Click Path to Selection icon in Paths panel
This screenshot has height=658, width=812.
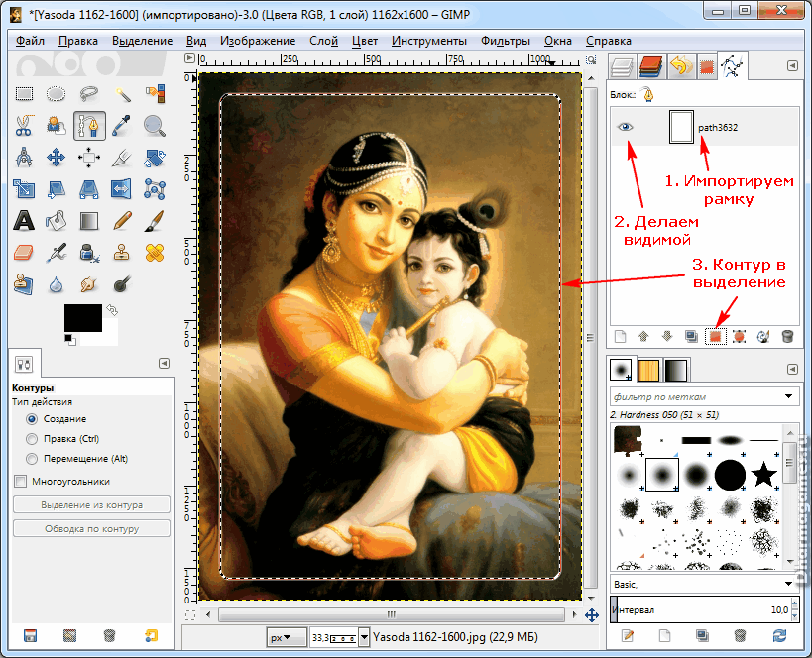(x=715, y=337)
